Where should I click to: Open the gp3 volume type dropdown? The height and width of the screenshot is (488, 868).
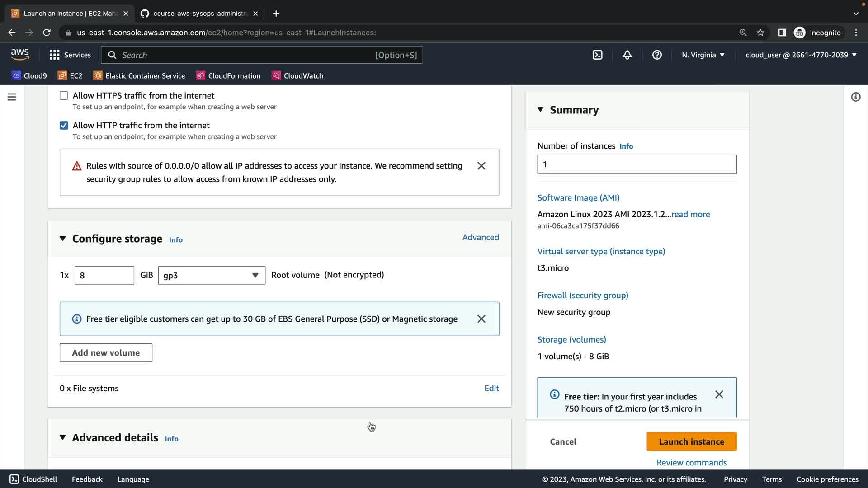(x=211, y=276)
